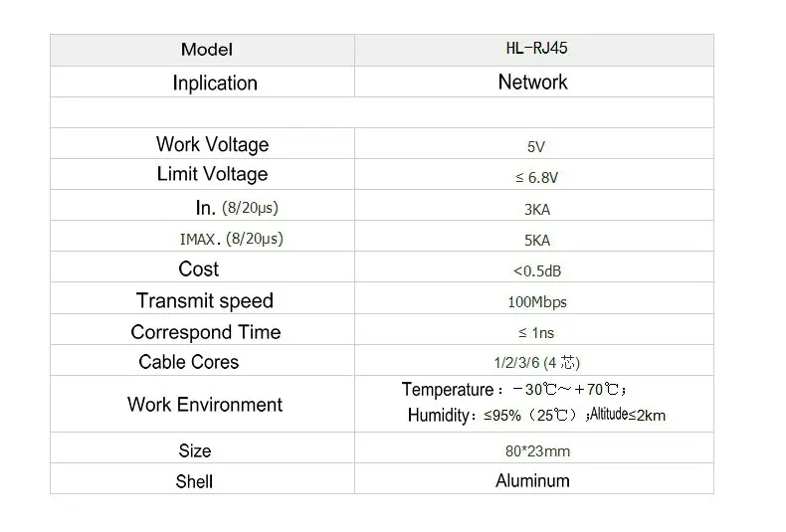Click the Cost row label

[199, 269]
